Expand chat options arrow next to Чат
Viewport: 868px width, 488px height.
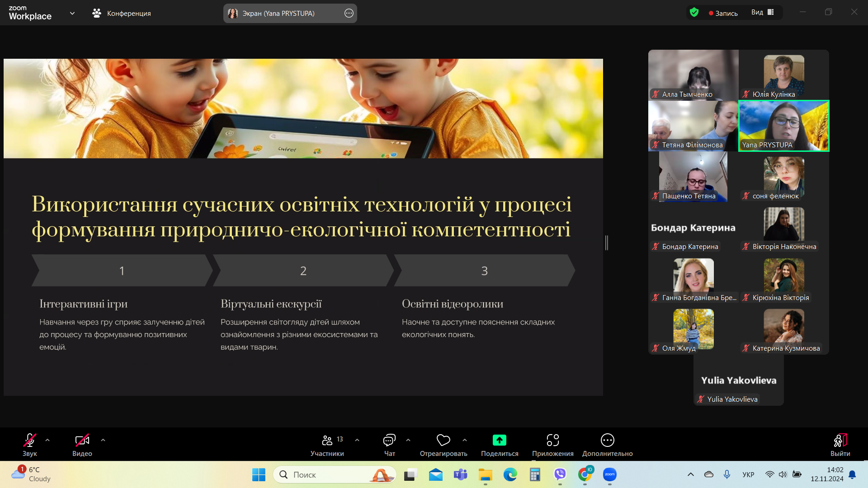click(408, 440)
